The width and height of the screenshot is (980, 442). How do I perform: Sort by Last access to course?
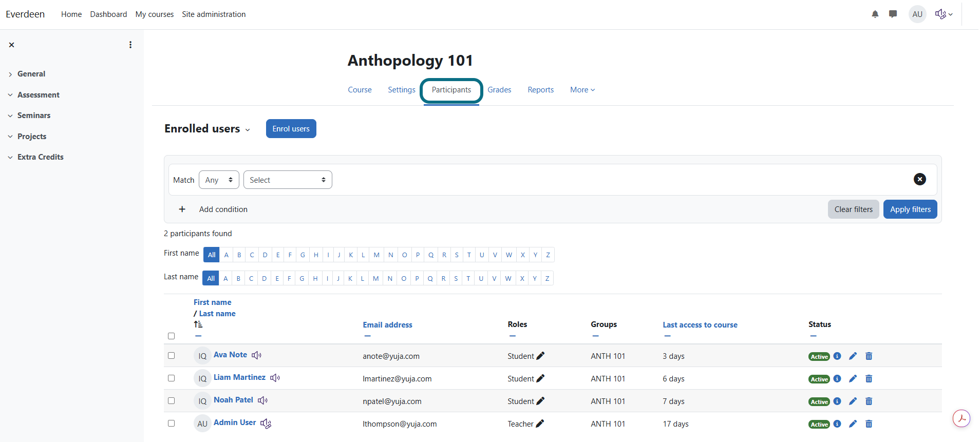click(x=700, y=325)
